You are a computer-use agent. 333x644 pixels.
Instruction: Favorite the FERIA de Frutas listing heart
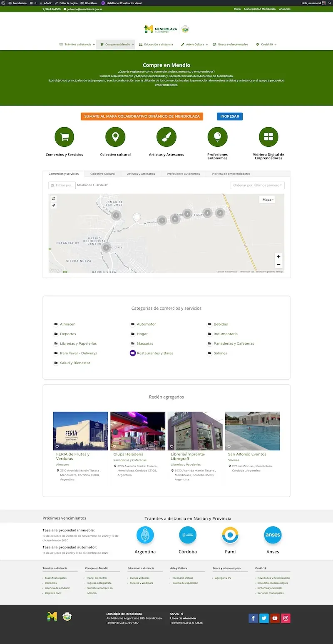point(57,447)
